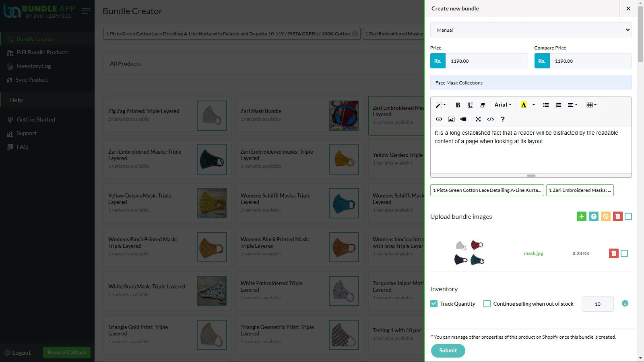Log out using the Logout link
The image size is (644, 362).
[17, 353]
